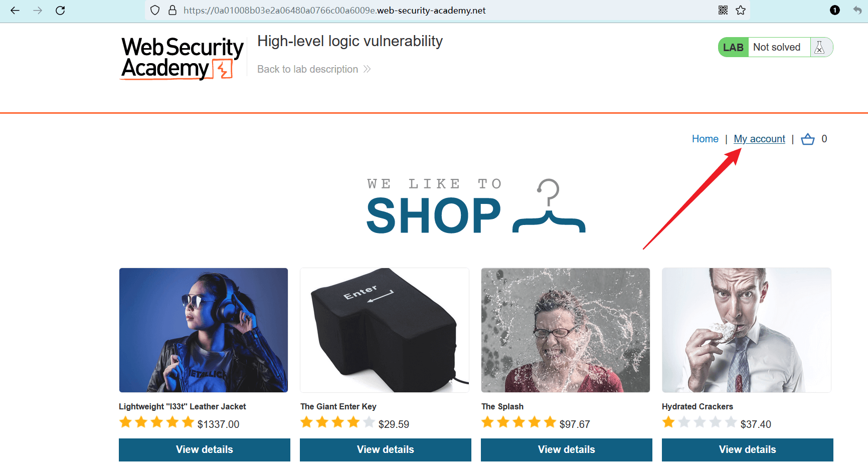Screen dimensions: 868x472
Task: Click the shield tracking protection icon
Action: pyautogui.click(x=155, y=10)
